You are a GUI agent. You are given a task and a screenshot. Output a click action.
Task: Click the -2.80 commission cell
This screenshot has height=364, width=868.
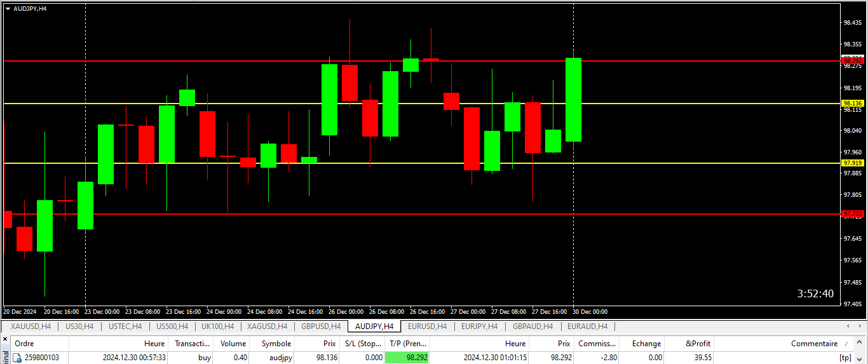(608, 358)
